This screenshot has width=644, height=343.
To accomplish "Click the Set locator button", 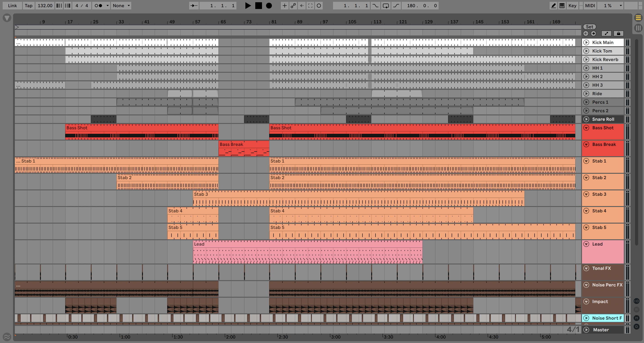I will 589,27.
